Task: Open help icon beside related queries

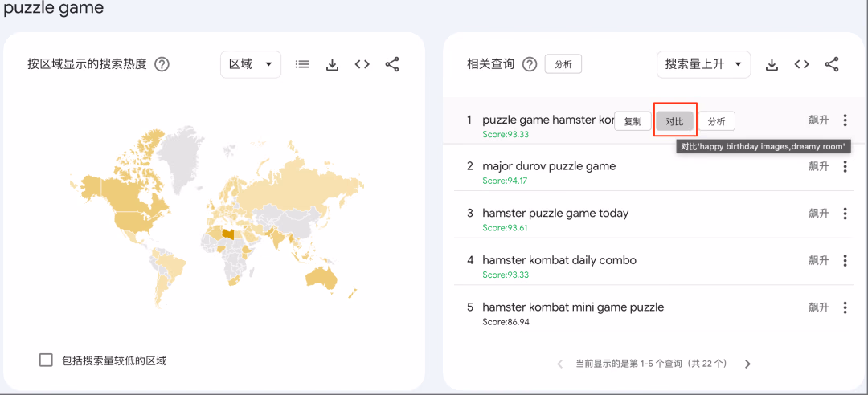Action: 530,65
